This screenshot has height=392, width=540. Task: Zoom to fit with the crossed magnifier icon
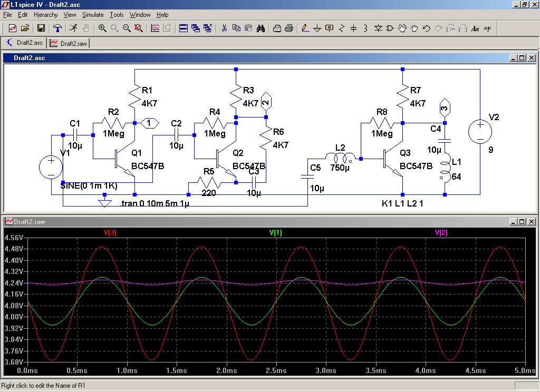[139, 28]
